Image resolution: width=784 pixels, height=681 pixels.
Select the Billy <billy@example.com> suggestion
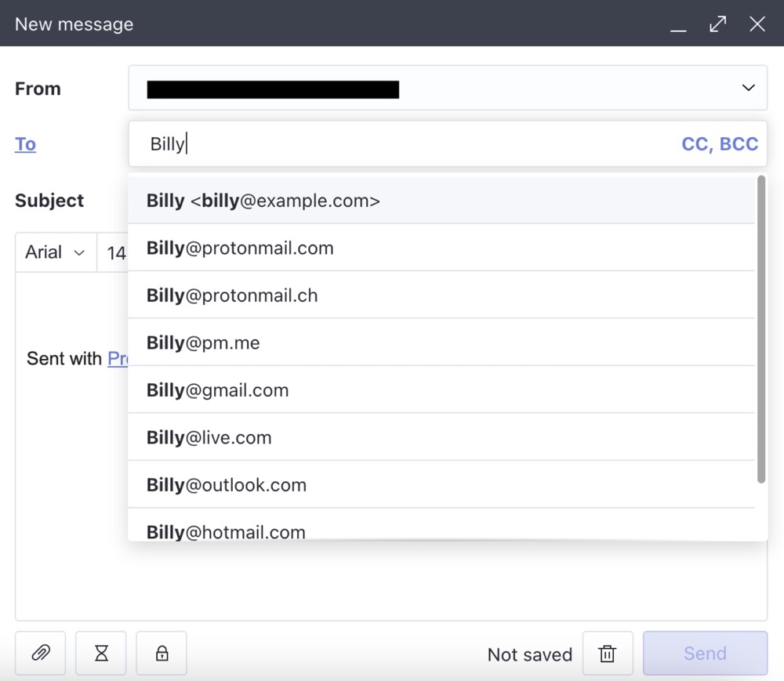pos(441,201)
